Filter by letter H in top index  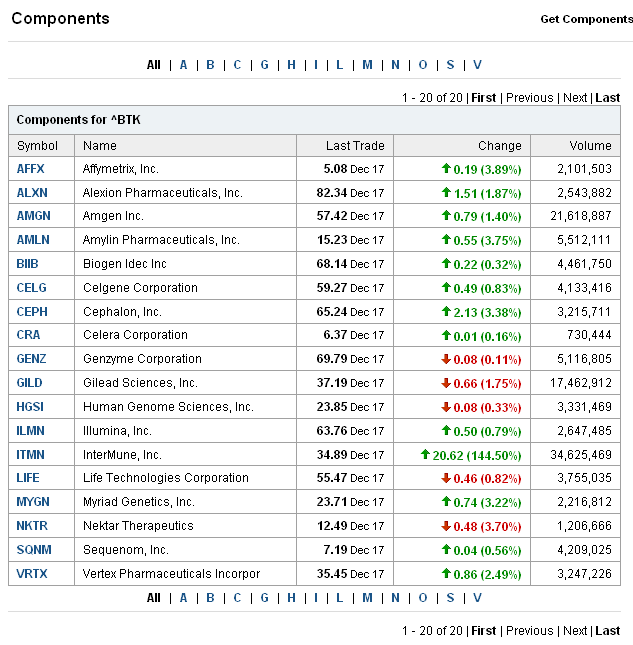coord(291,65)
